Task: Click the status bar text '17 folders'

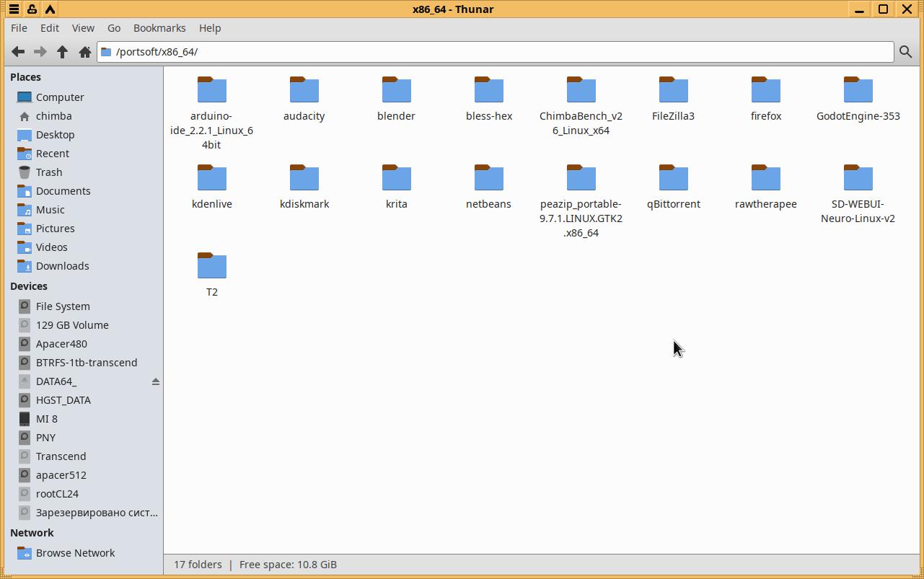Action: (198, 565)
